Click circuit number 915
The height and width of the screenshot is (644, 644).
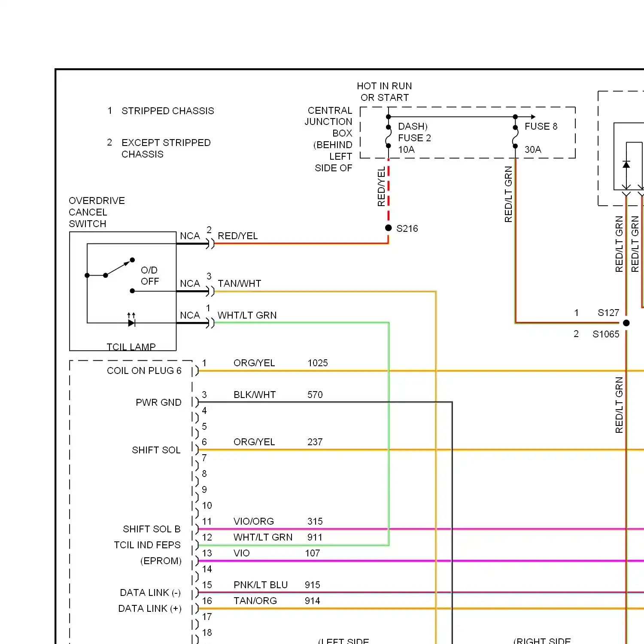(313, 585)
